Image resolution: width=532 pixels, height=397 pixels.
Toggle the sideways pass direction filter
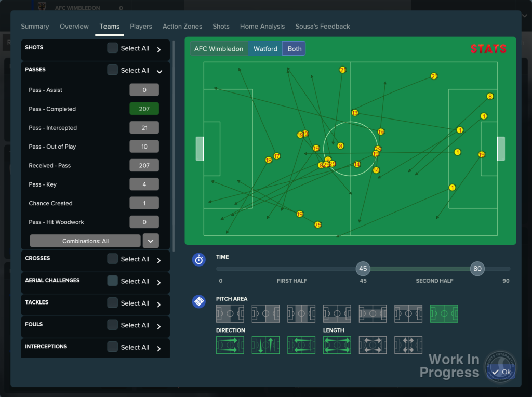point(265,345)
